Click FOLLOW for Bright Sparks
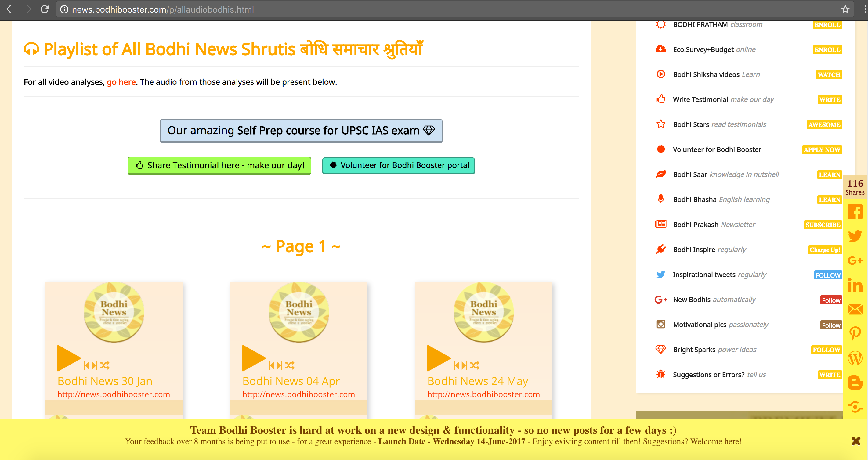 tap(826, 350)
